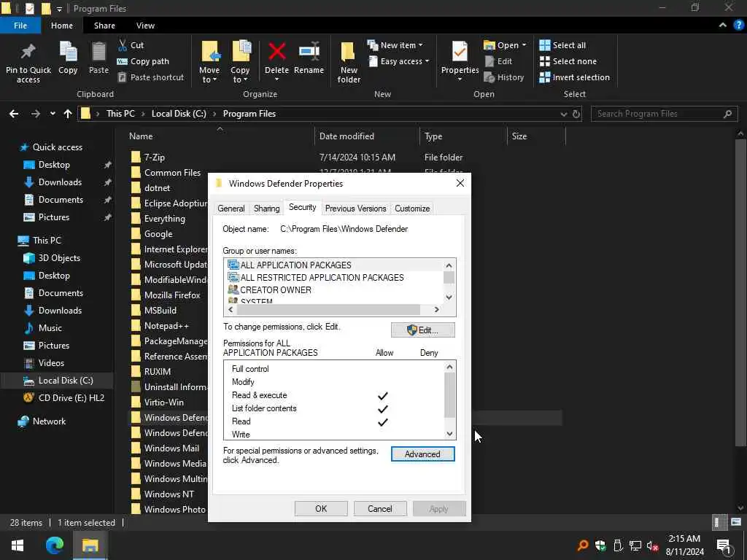The width and height of the screenshot is (747, 560).
Task: Click Edit in the Open group
Action: [498, 61]
